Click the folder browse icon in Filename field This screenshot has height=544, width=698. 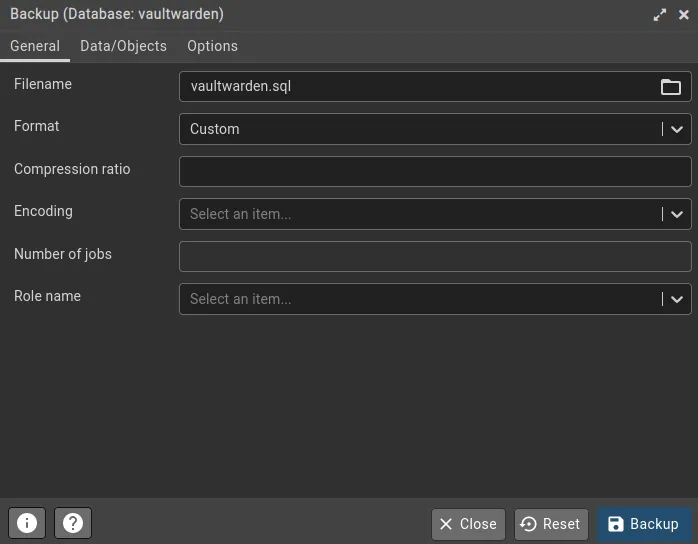(x=670, y=87)
